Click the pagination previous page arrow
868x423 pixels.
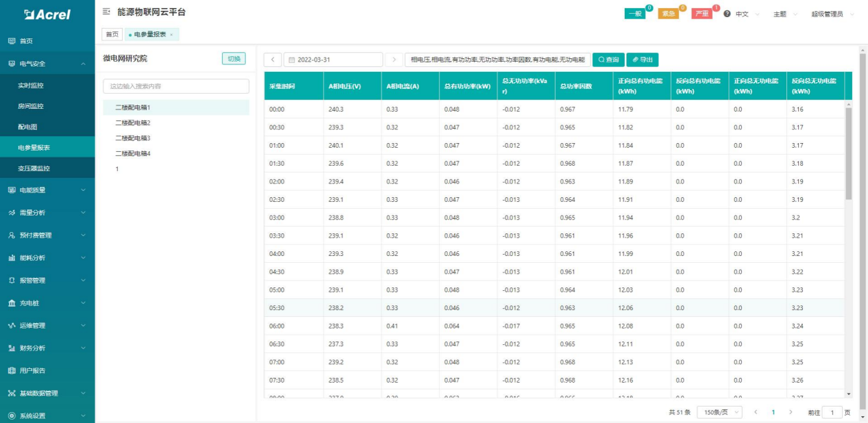[x=756, y=413]
